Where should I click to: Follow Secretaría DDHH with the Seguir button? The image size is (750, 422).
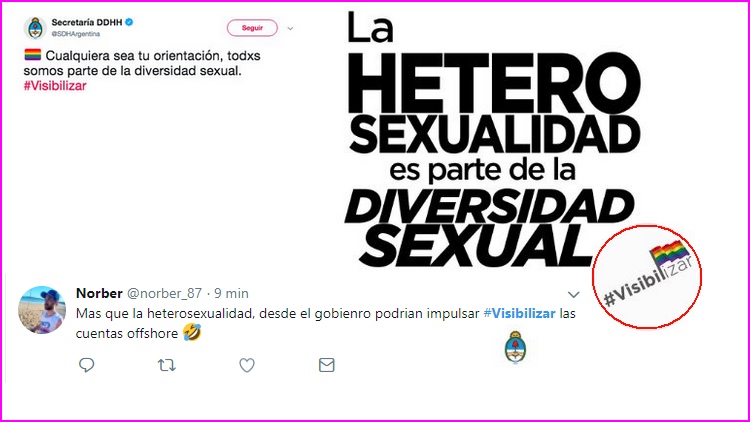(252, 28)
